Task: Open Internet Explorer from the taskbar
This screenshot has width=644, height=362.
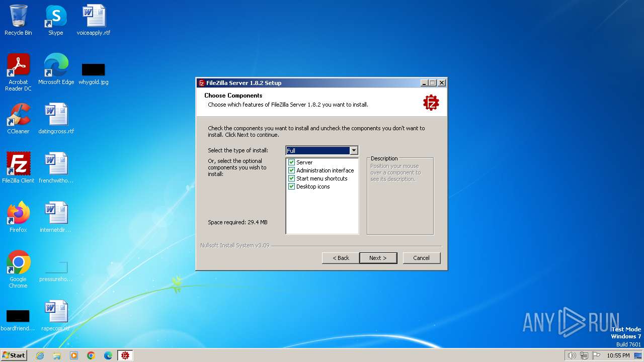Action: click(x=40, y=355)
